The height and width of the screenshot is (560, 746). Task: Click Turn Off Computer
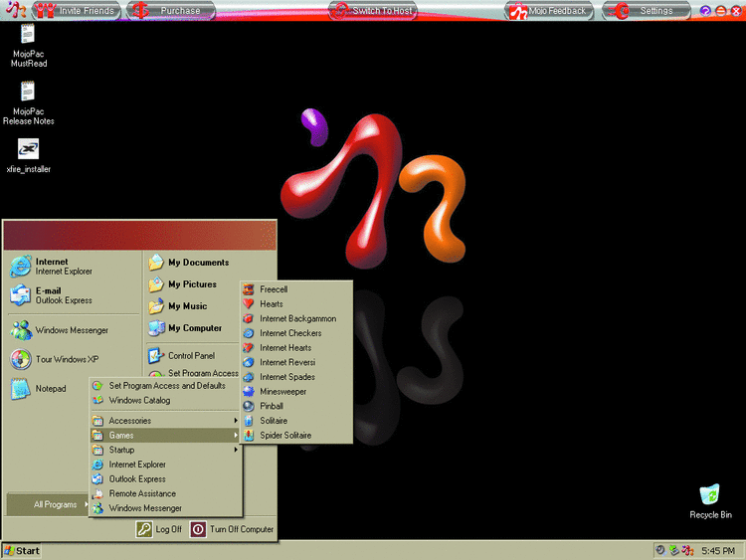pyautogui.click(x=232, y=529)
